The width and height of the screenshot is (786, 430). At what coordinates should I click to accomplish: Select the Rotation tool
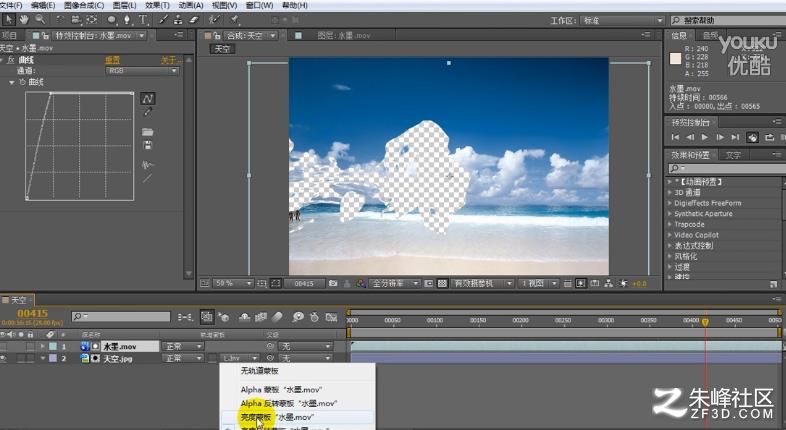(x=60, y=20)
